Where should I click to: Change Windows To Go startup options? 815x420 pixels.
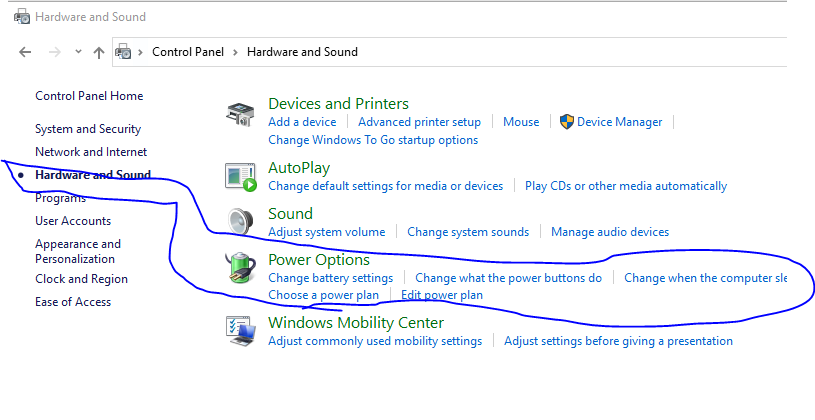373,140
